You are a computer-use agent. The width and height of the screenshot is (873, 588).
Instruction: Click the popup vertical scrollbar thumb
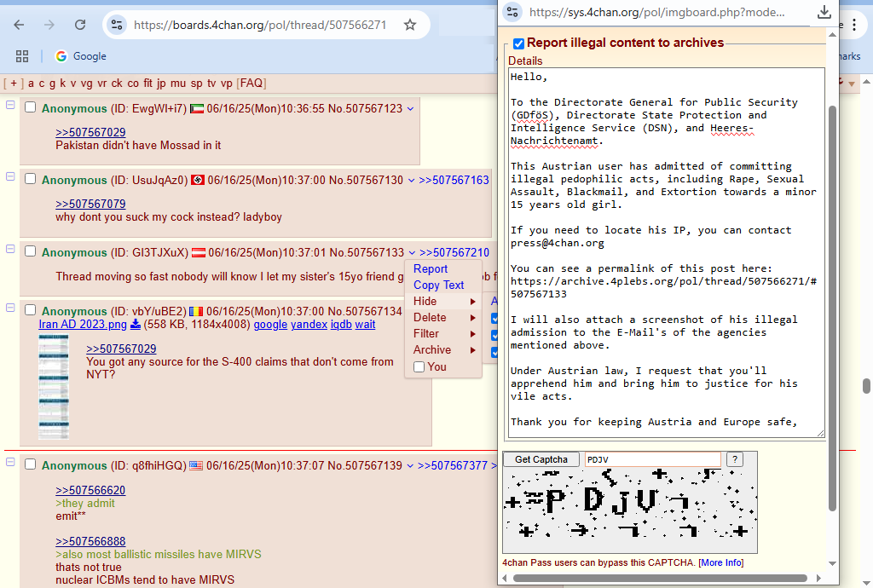[x=832, y=308]
